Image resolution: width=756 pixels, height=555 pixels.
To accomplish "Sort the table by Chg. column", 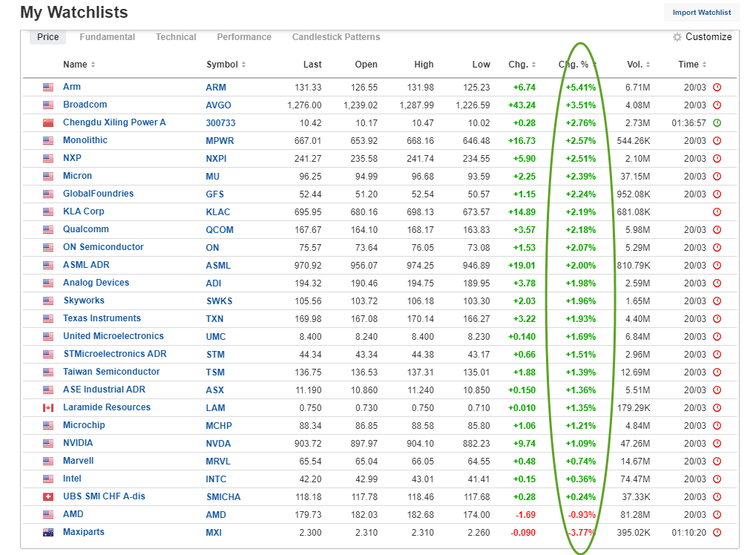I will tap(522, 65).
